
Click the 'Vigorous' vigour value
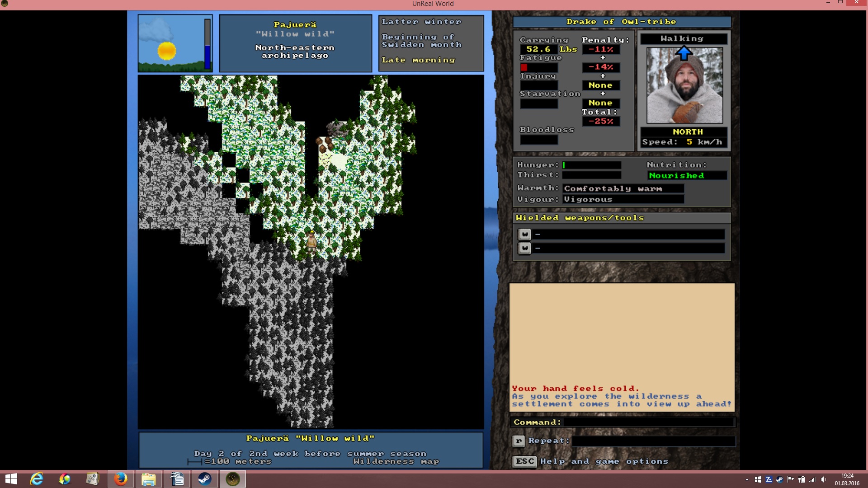pyautogui.click(x=588, y=199)
